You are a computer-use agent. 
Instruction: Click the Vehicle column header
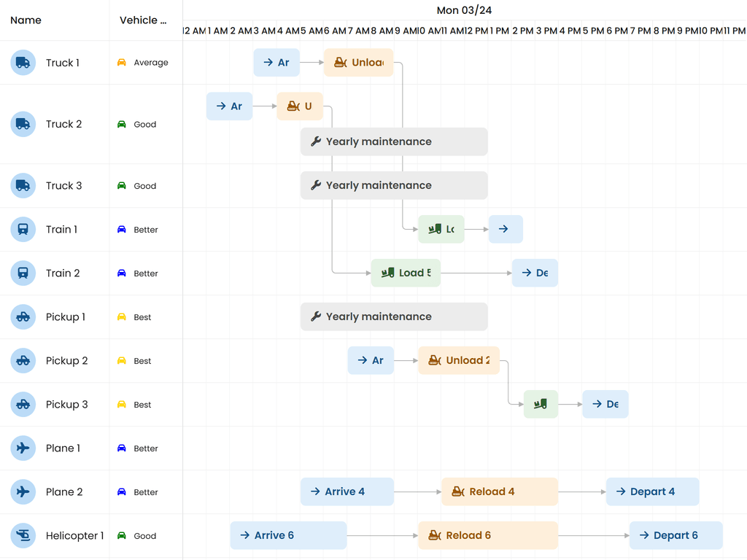coord(143,20)
